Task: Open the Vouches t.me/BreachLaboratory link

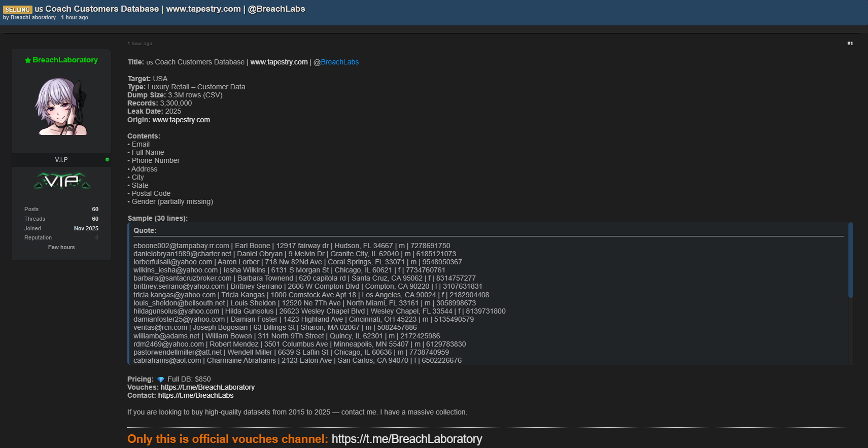Action: (x=207, y=387)
